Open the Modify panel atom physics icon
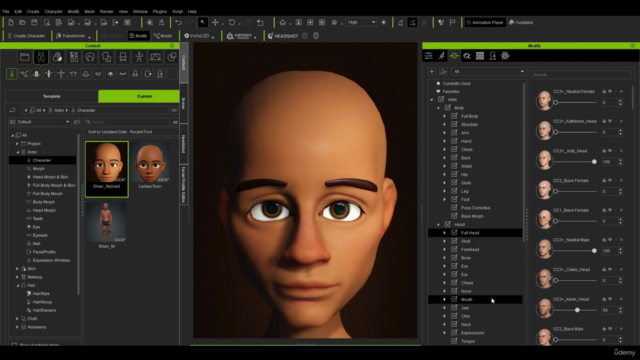The image size is (640, 360). click(505, 56)
